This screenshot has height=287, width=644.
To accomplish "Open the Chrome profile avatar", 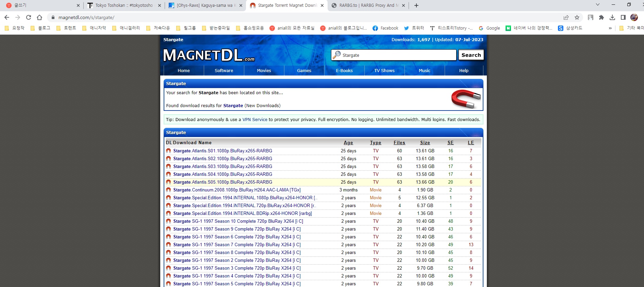I will point(634,17).
